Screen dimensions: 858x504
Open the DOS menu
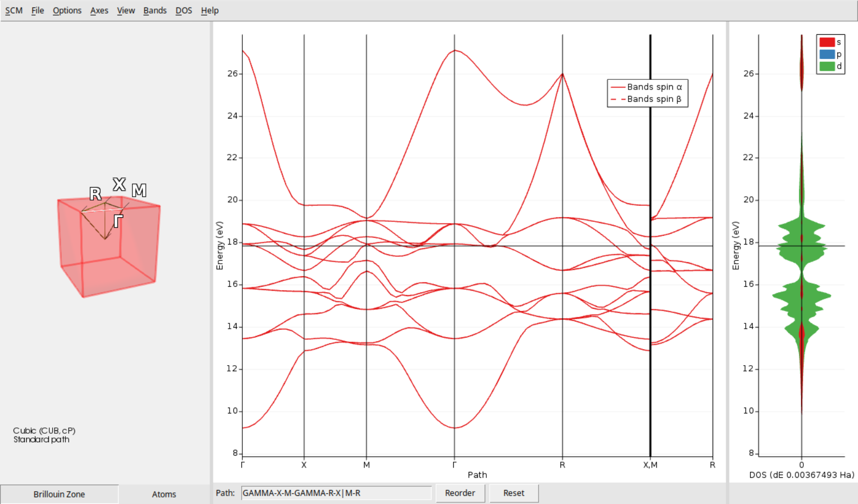click(x=184, y=10)
